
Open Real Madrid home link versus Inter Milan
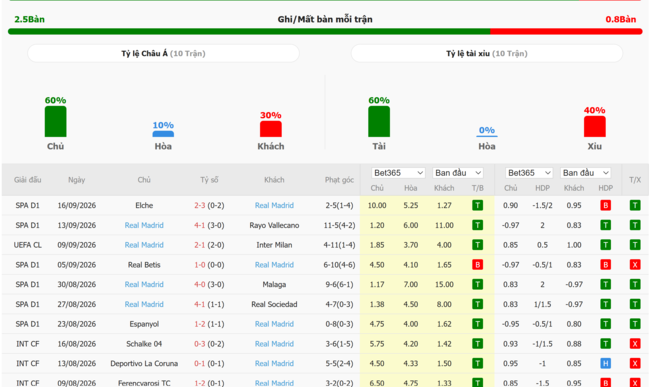coord(144,245)
